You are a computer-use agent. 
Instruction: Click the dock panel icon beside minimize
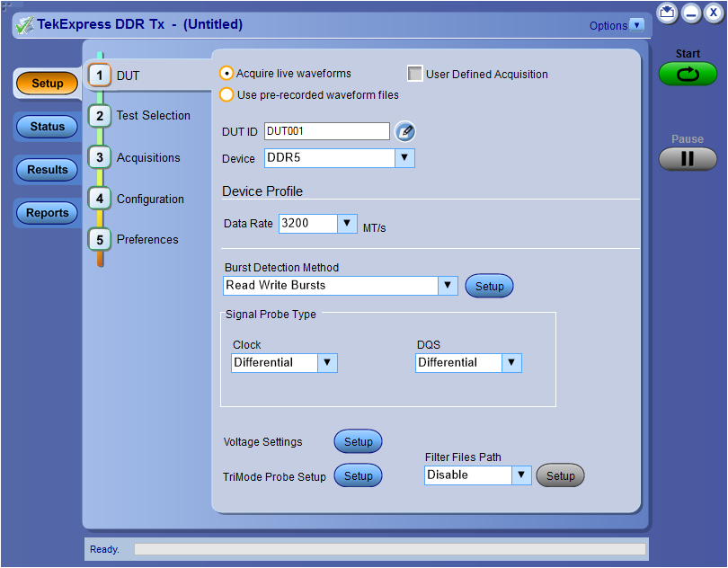(x=667, y=13)
